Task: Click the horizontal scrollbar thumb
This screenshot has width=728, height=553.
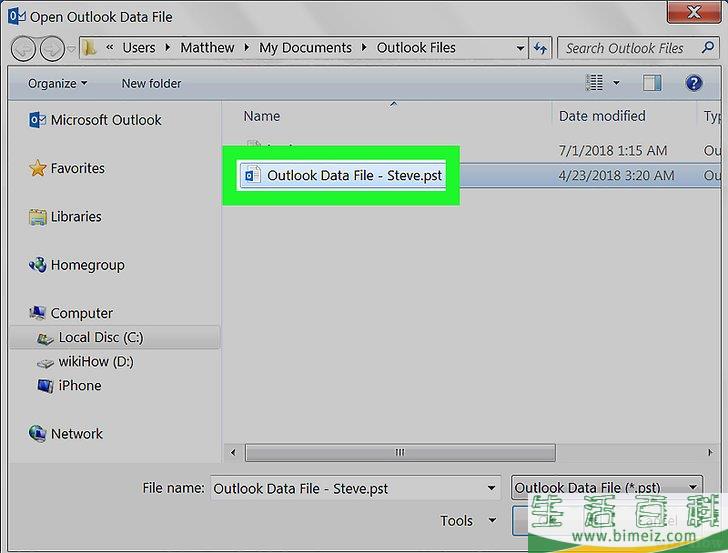Action: [x=400, y=452]
